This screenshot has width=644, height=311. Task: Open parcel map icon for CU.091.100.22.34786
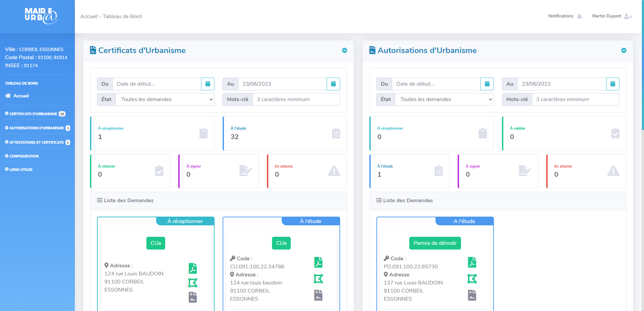[x=318, y=279]
